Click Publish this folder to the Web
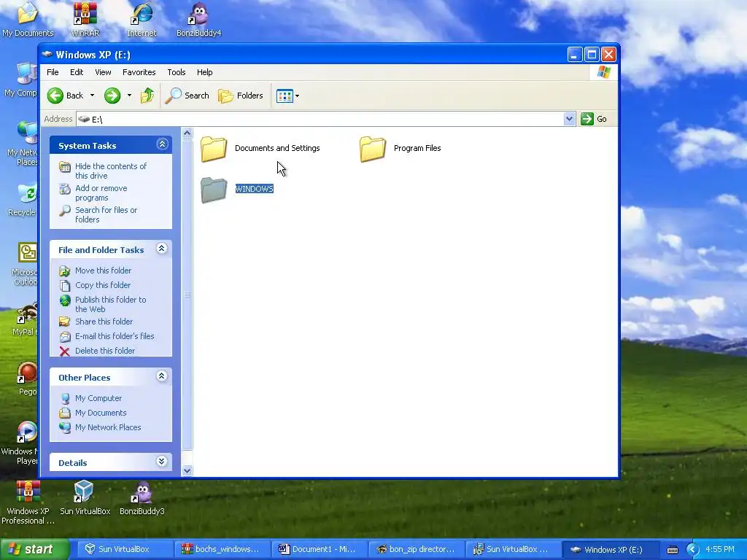This screenshot has width=747, height=560. pos(111,304)
